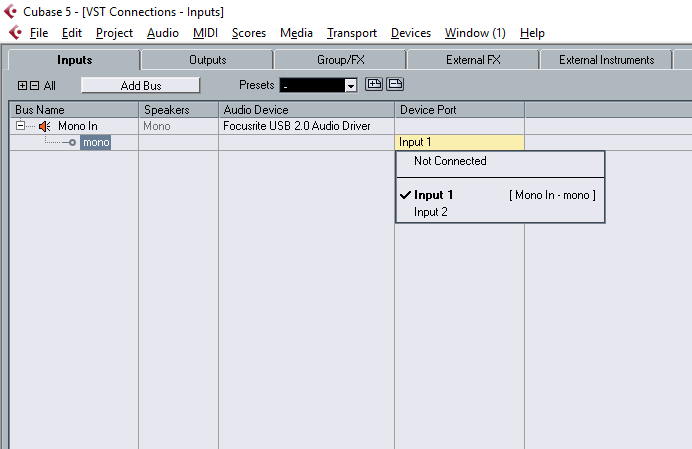Open the MIDI menu
Screen dimensions: 692x449
tap(205, 33)
